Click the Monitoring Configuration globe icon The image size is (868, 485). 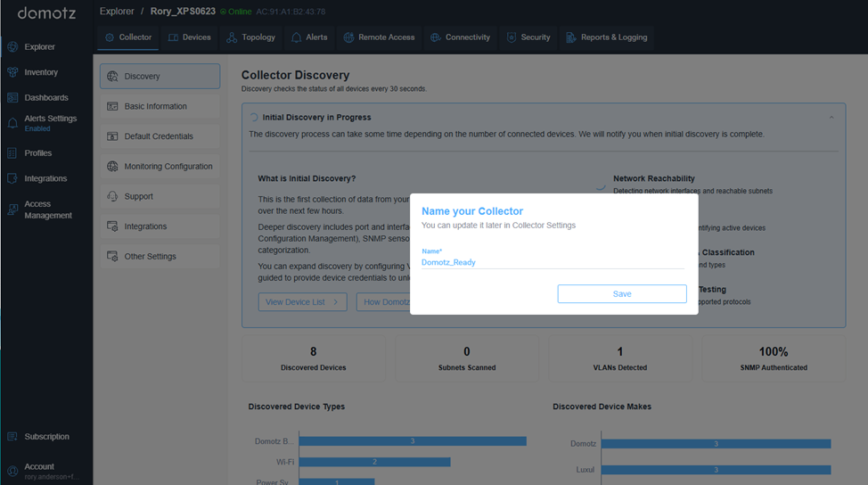coord(112,166)
